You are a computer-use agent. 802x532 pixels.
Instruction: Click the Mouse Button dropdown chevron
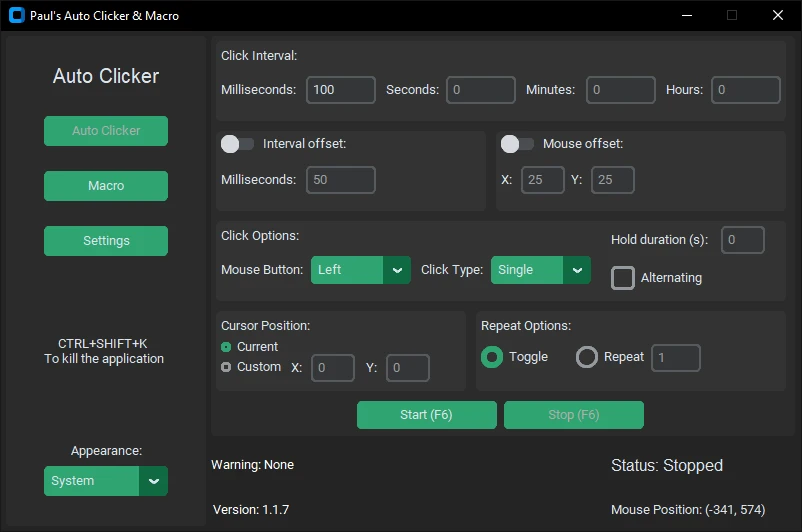coord(397,270)
